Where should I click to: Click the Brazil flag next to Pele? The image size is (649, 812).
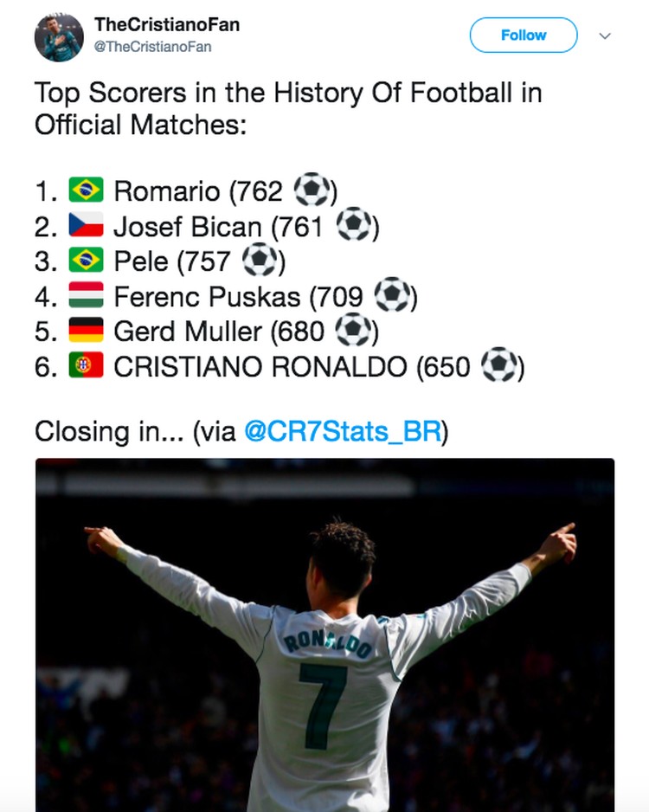[x=86, y=260]
